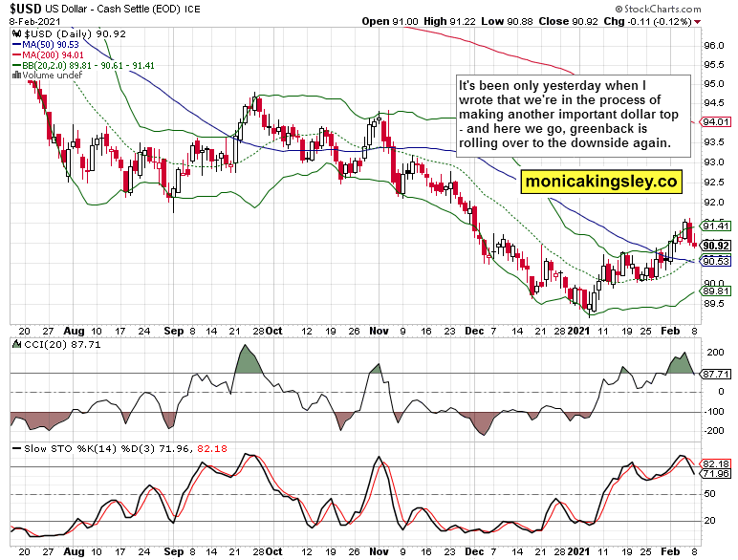This screenshot has height=560, width=738.
Task: Click the yellow monicakingsley.co banner
Action: (x=601, y=182)
